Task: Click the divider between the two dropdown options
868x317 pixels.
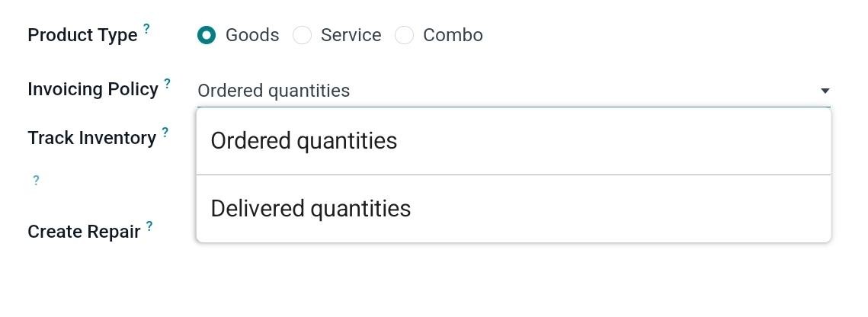Action: pos(513,175)
